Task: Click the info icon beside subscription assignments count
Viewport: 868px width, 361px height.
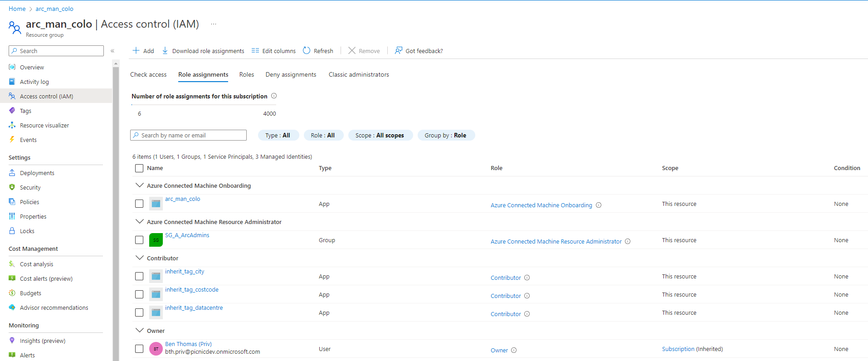Action: 274,96
